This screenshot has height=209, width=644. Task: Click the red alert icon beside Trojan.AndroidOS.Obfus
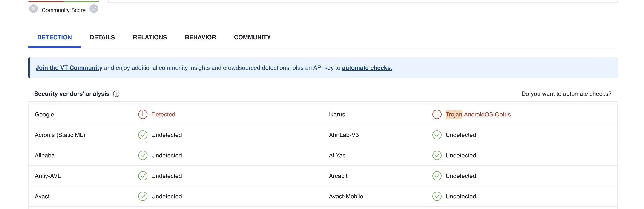437,114
